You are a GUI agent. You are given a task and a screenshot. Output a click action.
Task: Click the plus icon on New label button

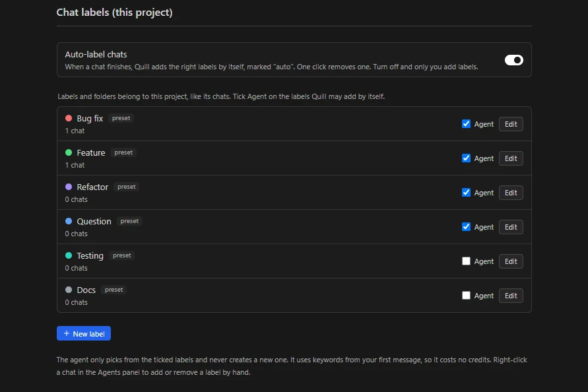pyautogui.click(x=67, y=333)
